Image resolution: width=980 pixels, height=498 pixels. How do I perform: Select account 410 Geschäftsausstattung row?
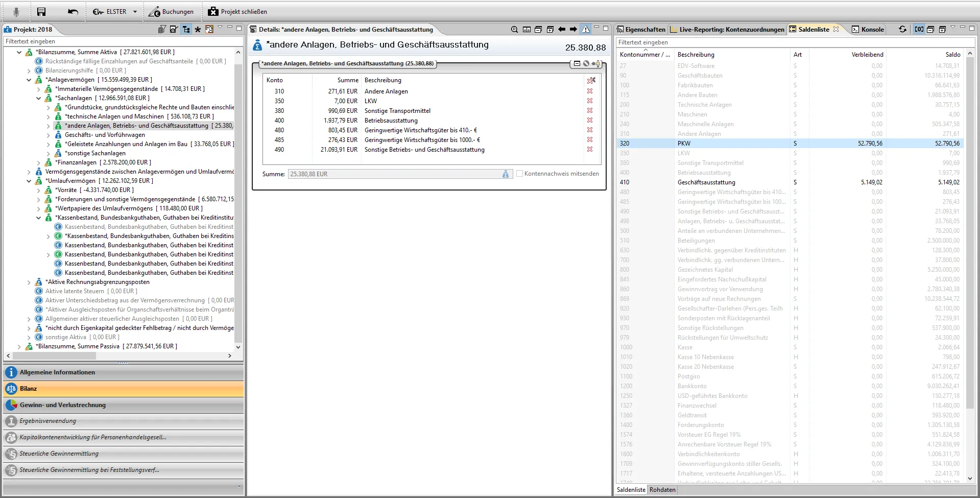[x=790, y=182]
